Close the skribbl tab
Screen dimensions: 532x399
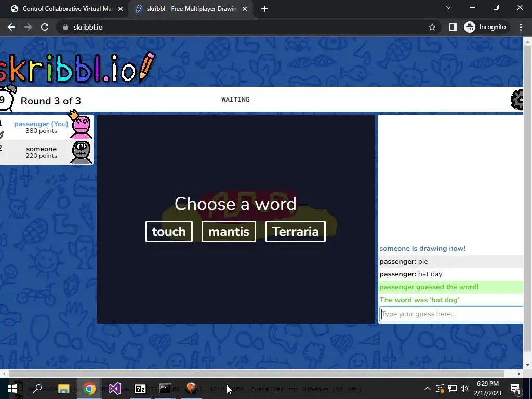click(245, 9)
